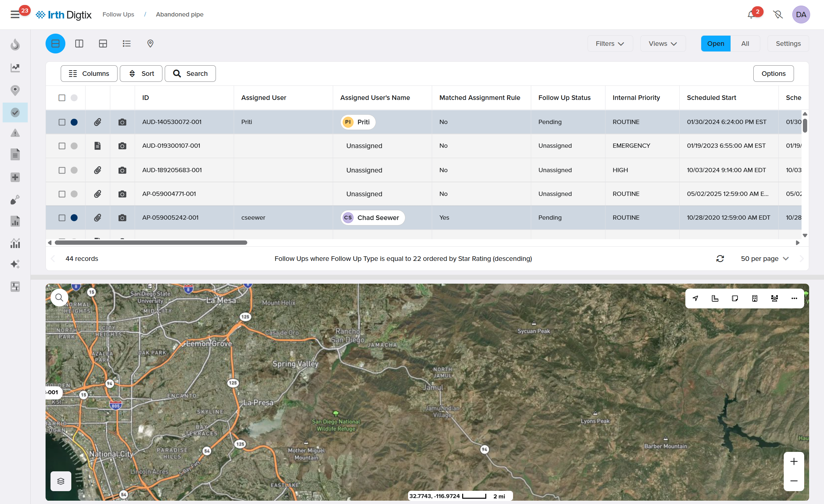Open notifications bell icon

pos(751,15)
